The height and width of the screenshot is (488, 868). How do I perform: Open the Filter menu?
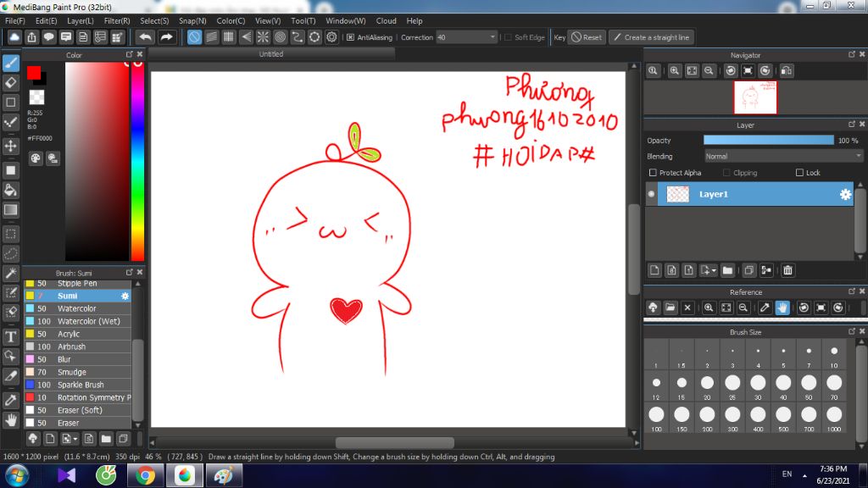(x=117, y=21)
